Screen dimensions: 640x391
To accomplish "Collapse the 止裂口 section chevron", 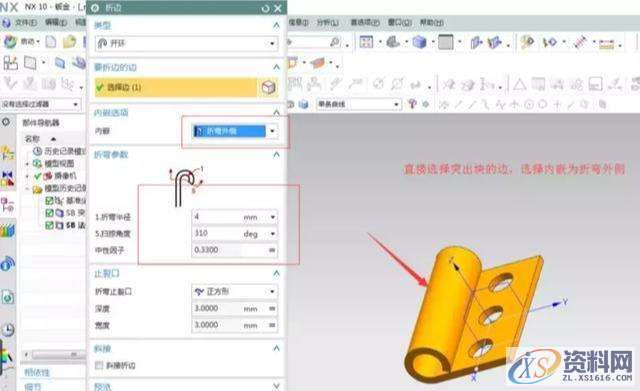I will coord(276,273).
